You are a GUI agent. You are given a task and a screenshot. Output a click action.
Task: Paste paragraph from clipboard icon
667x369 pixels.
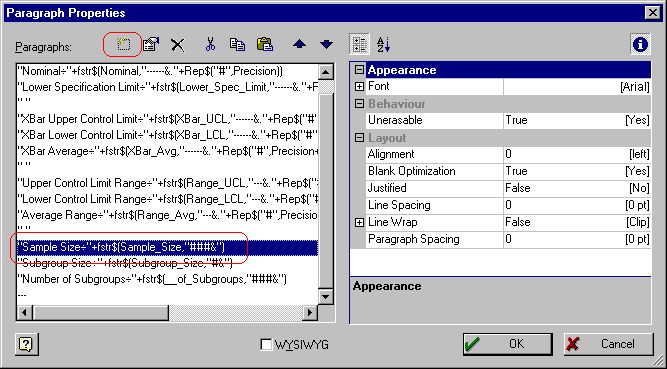[265, 44]
